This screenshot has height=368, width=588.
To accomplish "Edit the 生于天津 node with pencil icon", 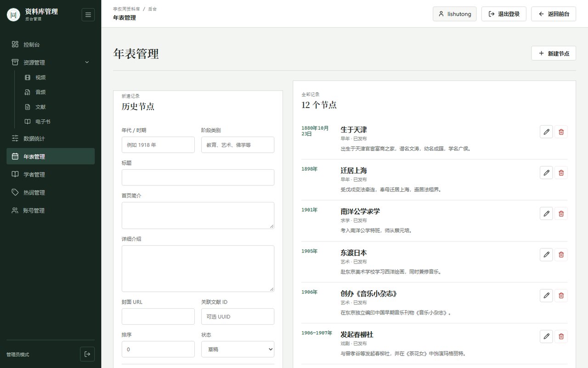I will (546, 132).
